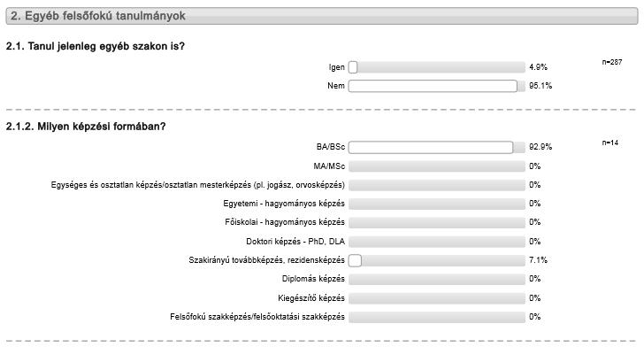Screen dimensions: 644x347
Task: Click the 7.1% value label
Action: (538, 260)
